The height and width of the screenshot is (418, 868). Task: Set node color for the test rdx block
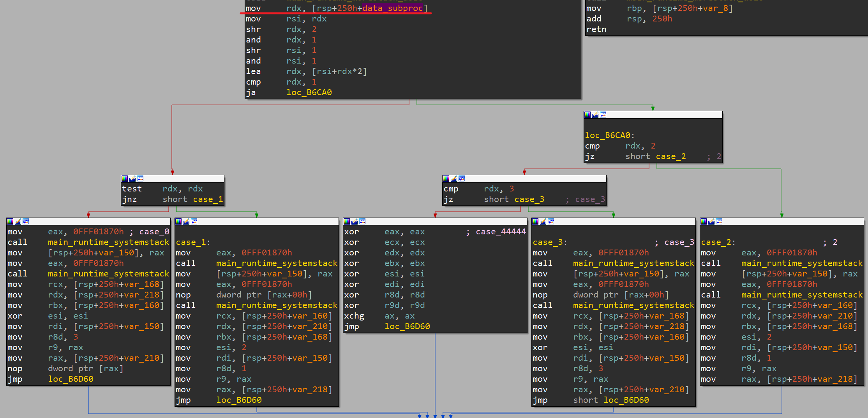coord(125,179)
